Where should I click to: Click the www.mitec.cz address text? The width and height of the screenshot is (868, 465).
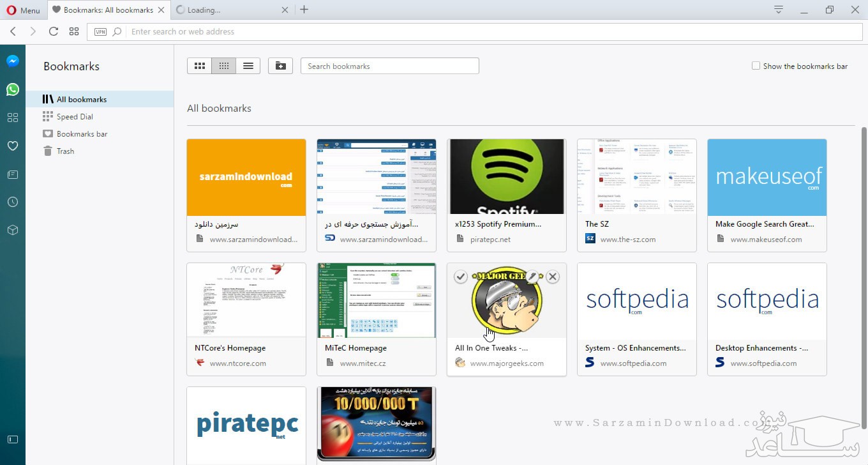pos(363,363)
